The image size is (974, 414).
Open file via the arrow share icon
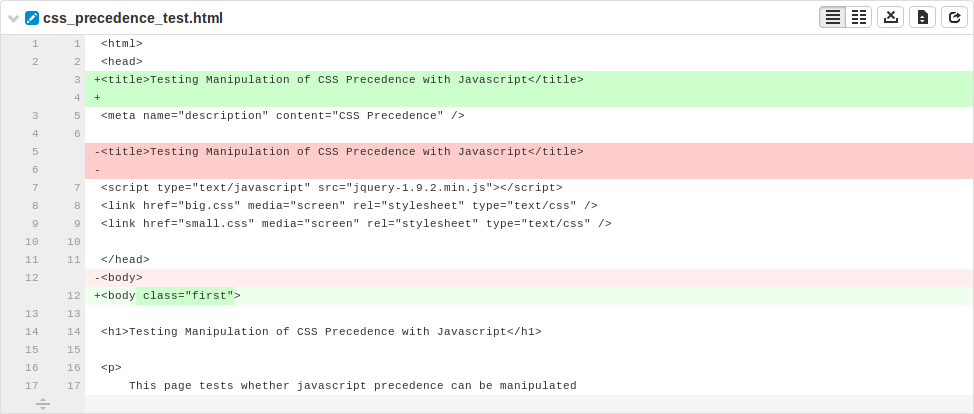click(x=954, y=17)
